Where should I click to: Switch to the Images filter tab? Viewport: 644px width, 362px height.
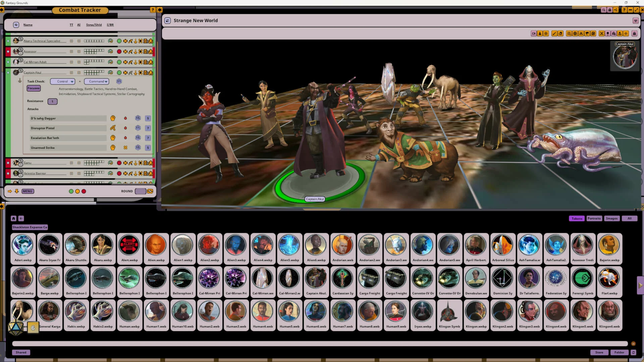click(x=612, y=219)
